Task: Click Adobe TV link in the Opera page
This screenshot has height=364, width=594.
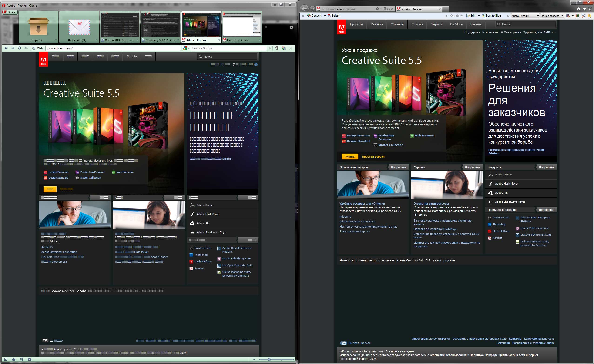Action: click(47, 247)
